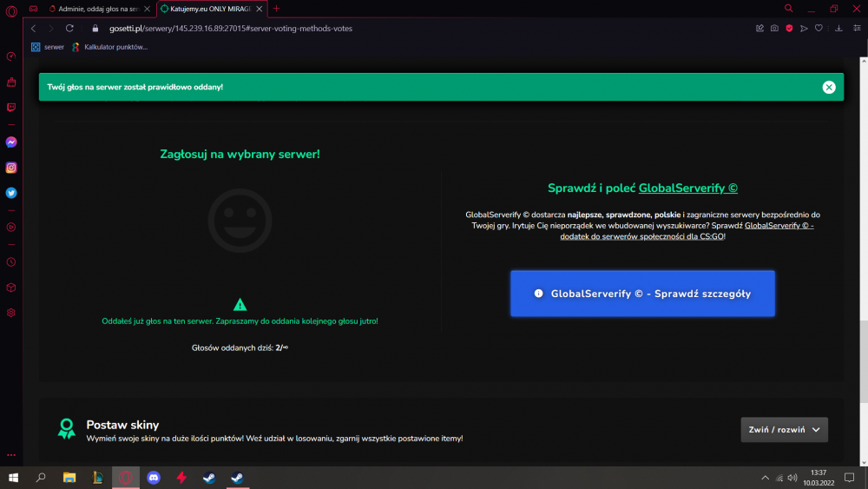This screenshot has width=868, height=489.
Task: Click the page vertical scrollbar thumb
Action: coord(864,361)
